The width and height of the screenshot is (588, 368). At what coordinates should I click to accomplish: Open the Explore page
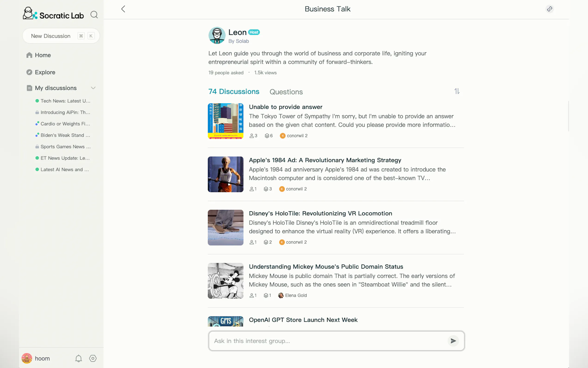pos(45,72)
